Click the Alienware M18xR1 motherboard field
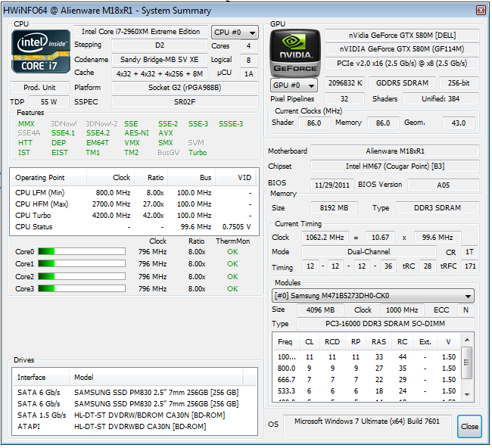The width and height of the screenshot is (492, 448). (x=395, y=151)
